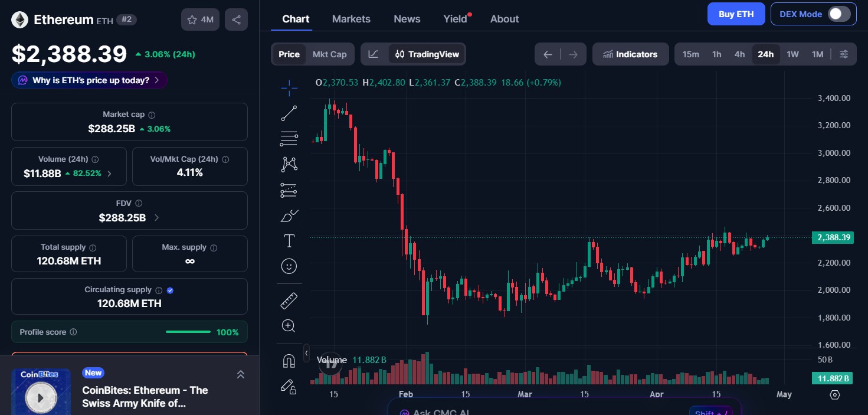This screenshot has height=415, width=868.
Task: Select the Text annotation tool
Action: [x=289, y=241]
